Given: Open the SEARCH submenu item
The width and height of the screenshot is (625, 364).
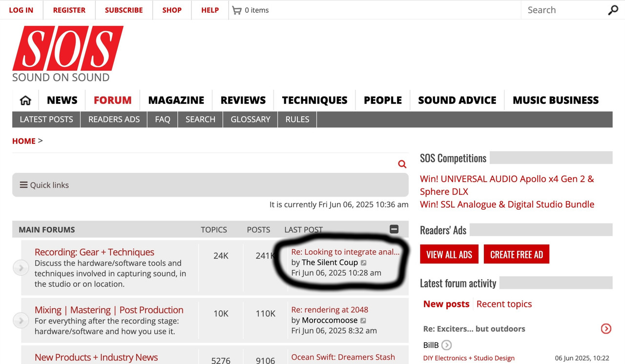Looking at the screenshot, I should pos(200,120).
